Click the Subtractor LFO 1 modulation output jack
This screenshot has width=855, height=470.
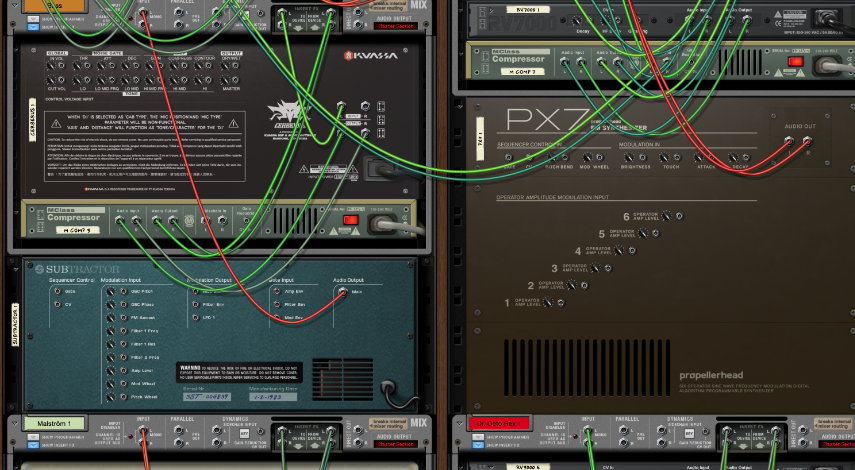[x=196, y=318]
